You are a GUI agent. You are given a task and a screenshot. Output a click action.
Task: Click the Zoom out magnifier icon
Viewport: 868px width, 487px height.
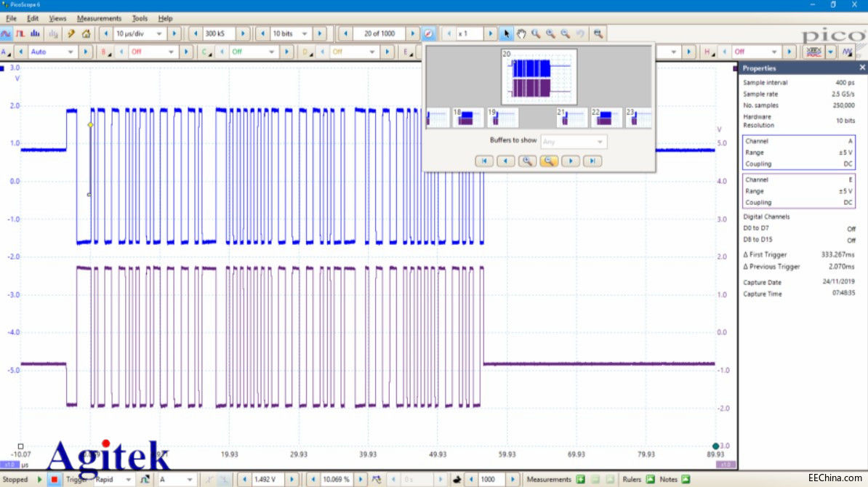(x=565, y=33)
